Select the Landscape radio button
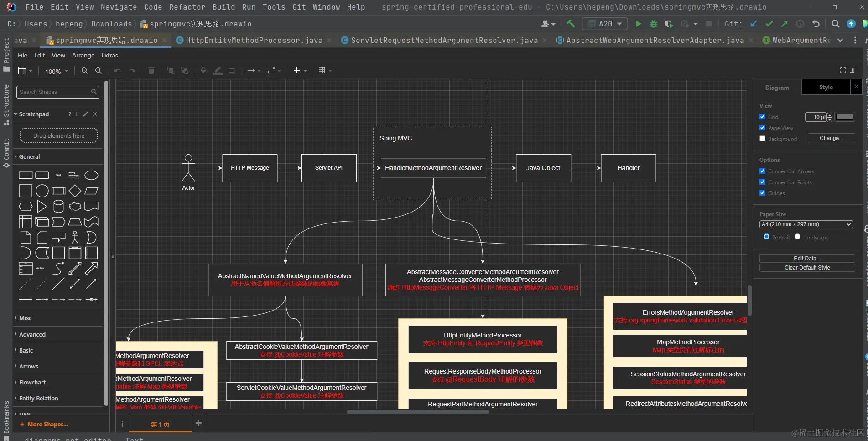This screenshot has height=441, width=868. (x=797, y=237)
